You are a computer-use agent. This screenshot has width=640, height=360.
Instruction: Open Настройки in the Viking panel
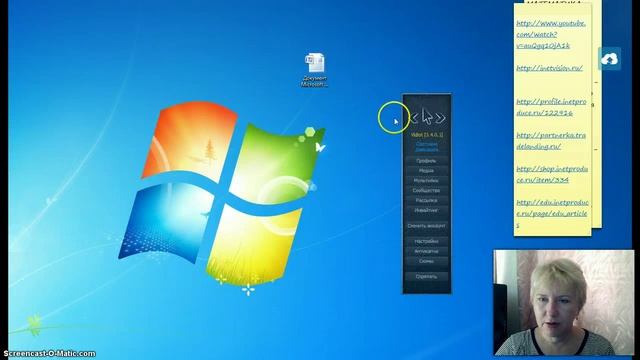click(427, 241)
